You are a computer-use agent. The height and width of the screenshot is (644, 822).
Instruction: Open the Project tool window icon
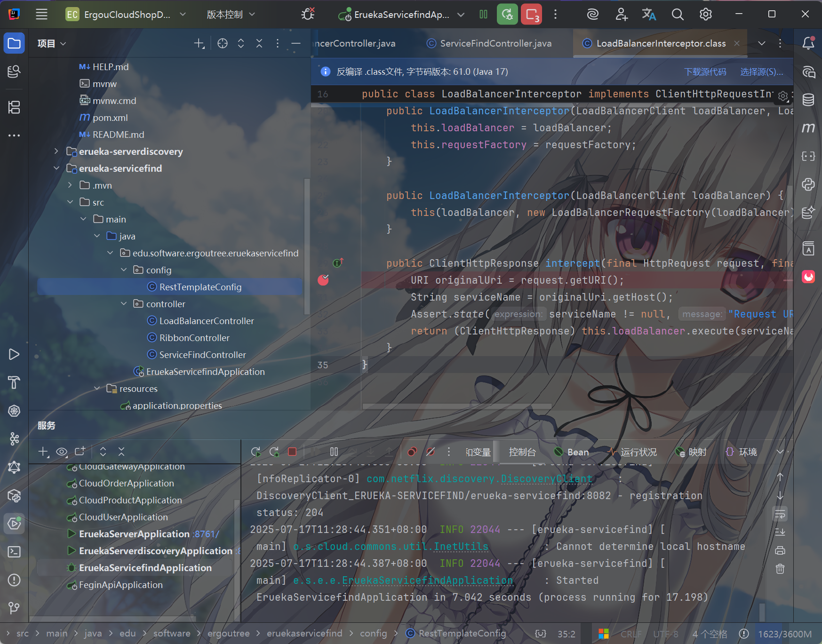14,44
